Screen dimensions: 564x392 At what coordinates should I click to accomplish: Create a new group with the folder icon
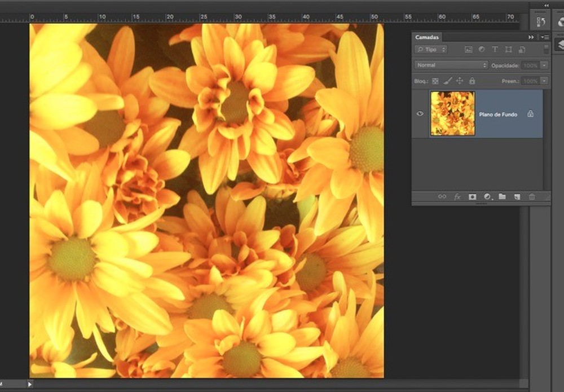click(503, 196)
